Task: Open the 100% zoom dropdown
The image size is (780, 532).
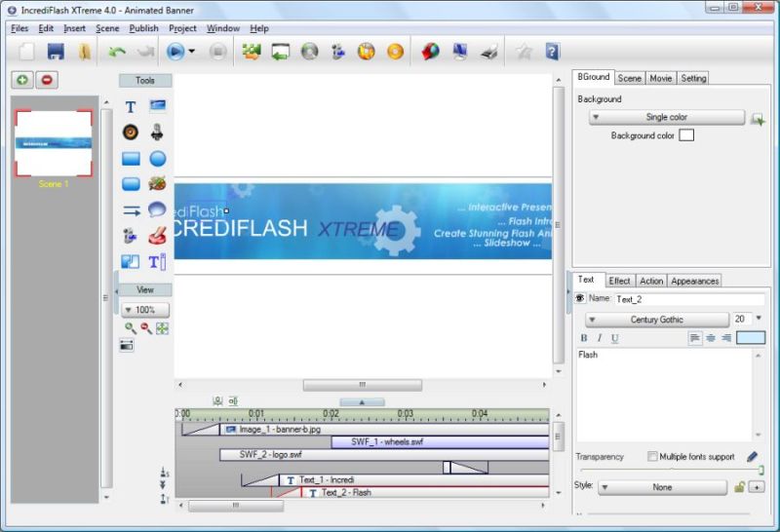Action: (144, 310)
